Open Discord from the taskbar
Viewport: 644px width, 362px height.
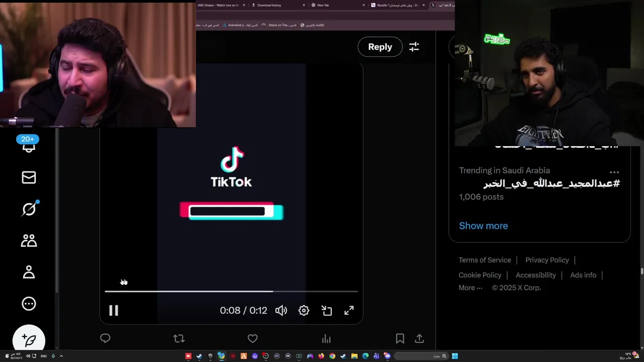tap(387, 356)
